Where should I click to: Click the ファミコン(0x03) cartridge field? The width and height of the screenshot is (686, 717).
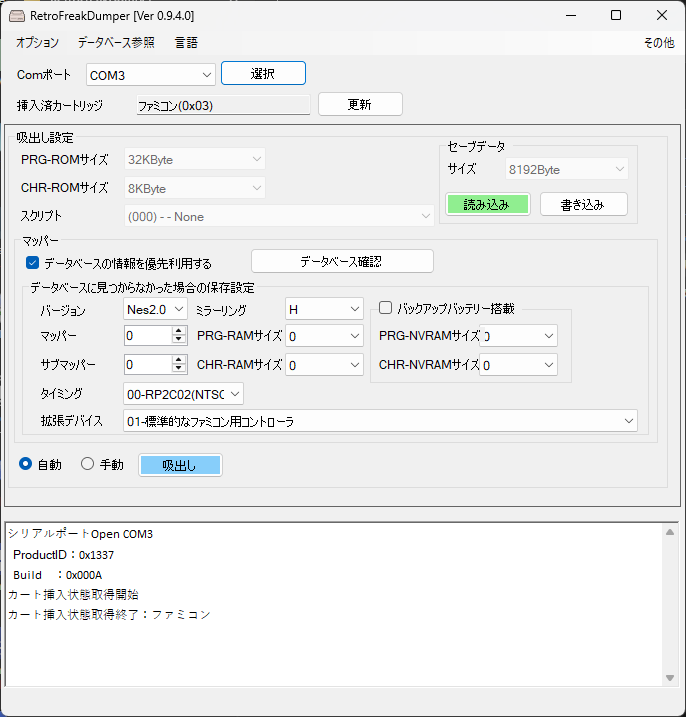223,106
